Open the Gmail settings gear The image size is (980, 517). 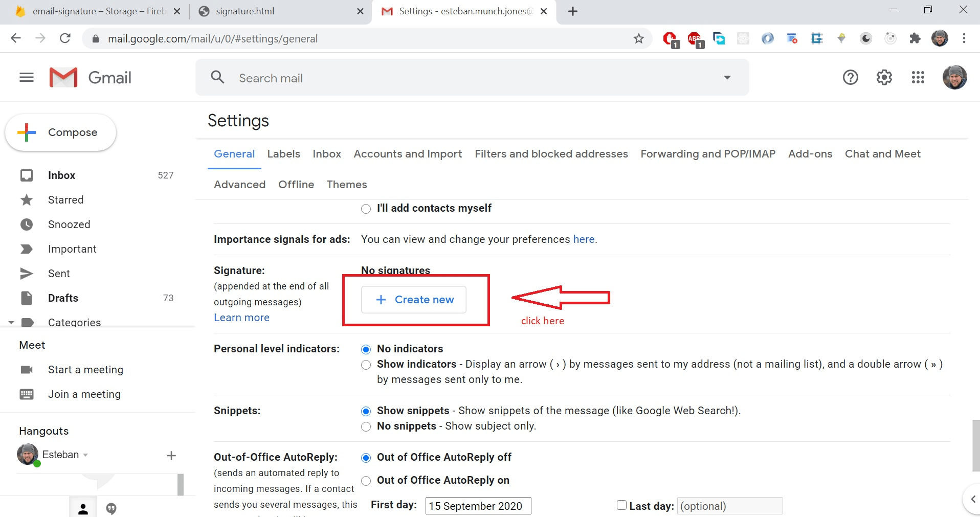[x=884, y=77]
